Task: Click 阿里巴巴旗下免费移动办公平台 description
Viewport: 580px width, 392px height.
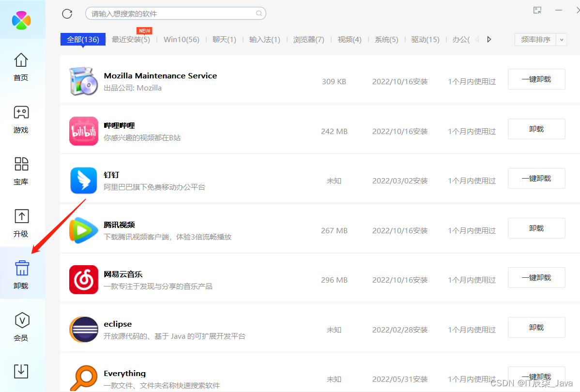Action: (154, 187)
